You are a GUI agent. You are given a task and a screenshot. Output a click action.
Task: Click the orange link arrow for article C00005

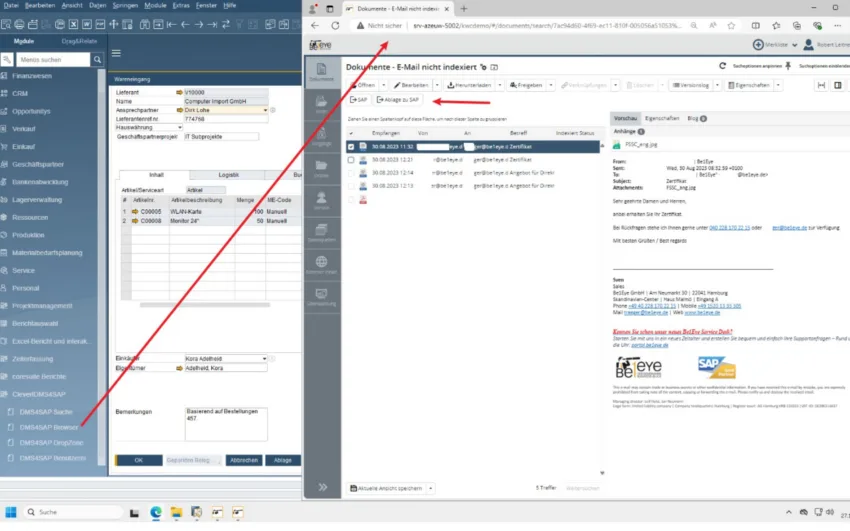tap(135, 212)
